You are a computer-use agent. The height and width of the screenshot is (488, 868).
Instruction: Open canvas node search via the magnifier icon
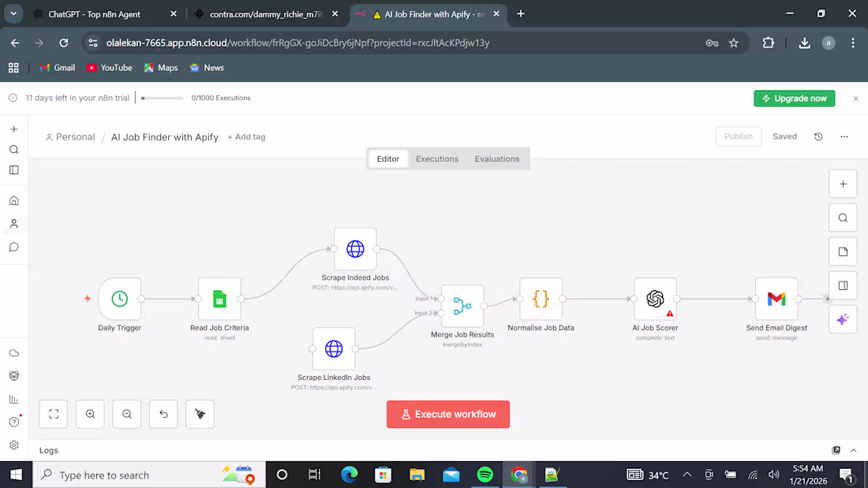click(843, 218)
